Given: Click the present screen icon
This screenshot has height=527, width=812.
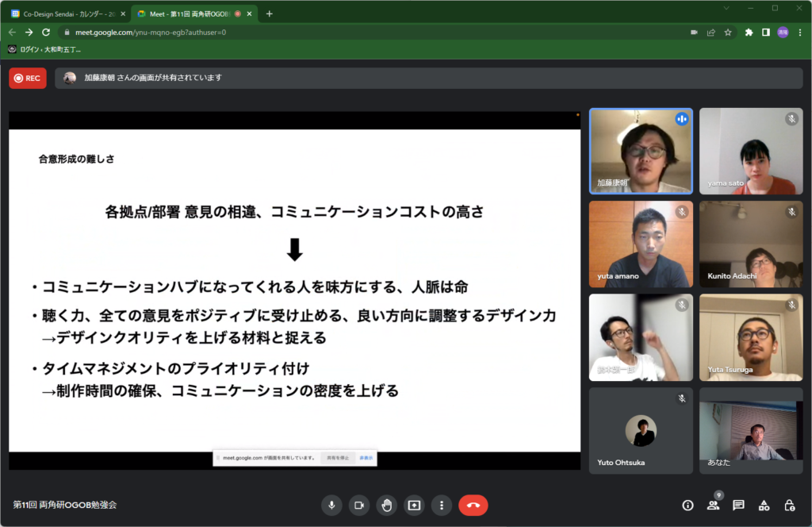Looking at the screenshot, I should click(x=414, y=505).
